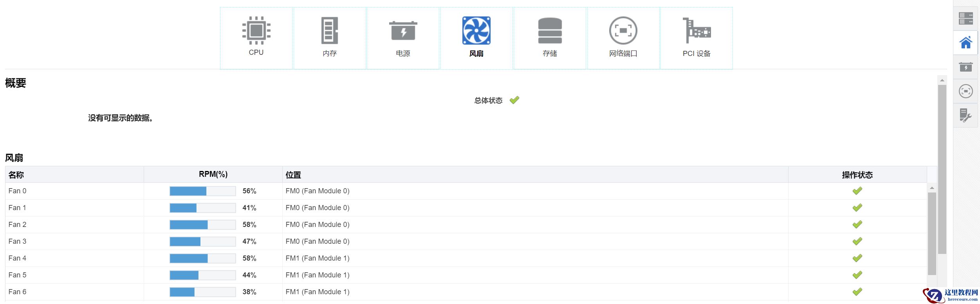Viewport: 980px width, 304px height.
Task: Open the 电源 power section
Action: (403, 38)
